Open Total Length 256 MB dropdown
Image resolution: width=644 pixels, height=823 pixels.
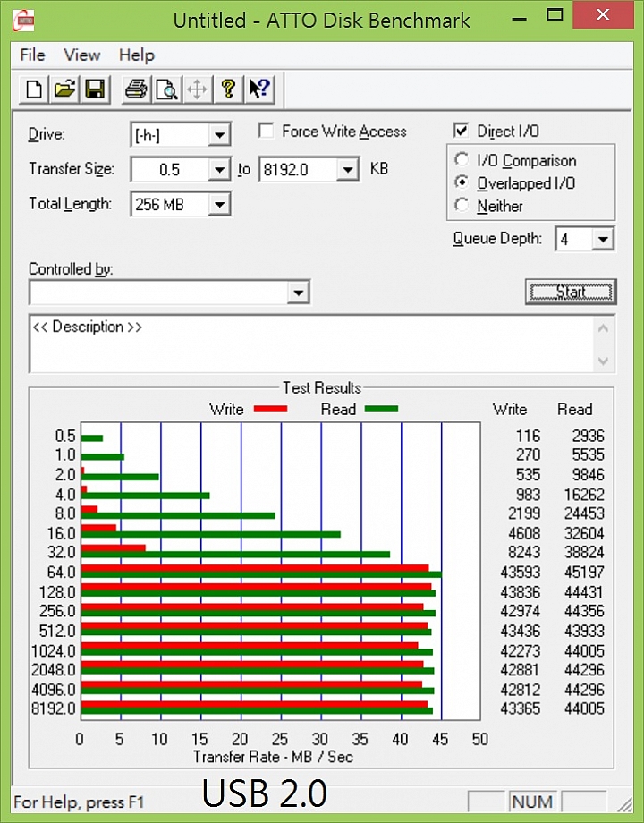click(219, 204)
